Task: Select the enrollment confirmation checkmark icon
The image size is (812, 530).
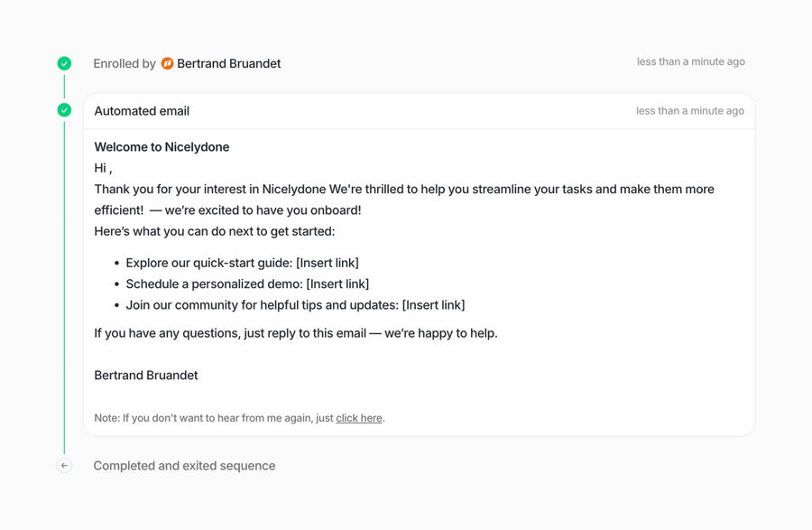Action: point(64,63)
